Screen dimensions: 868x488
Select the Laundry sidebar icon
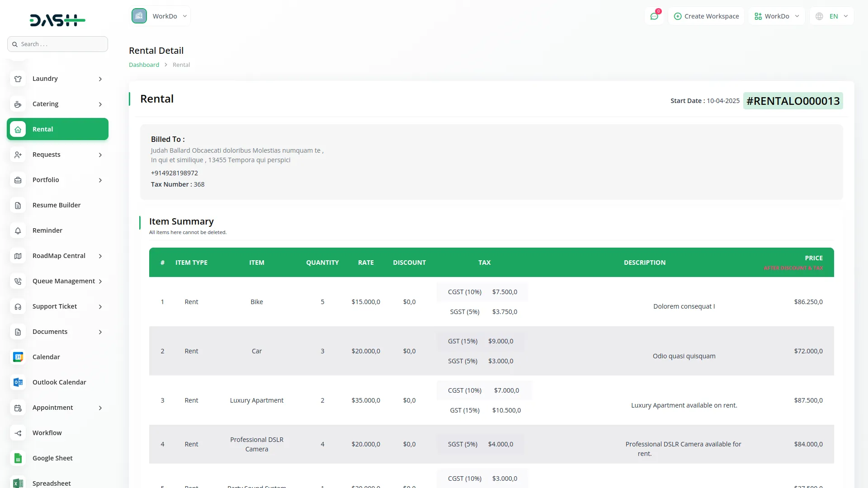[18, 79]
